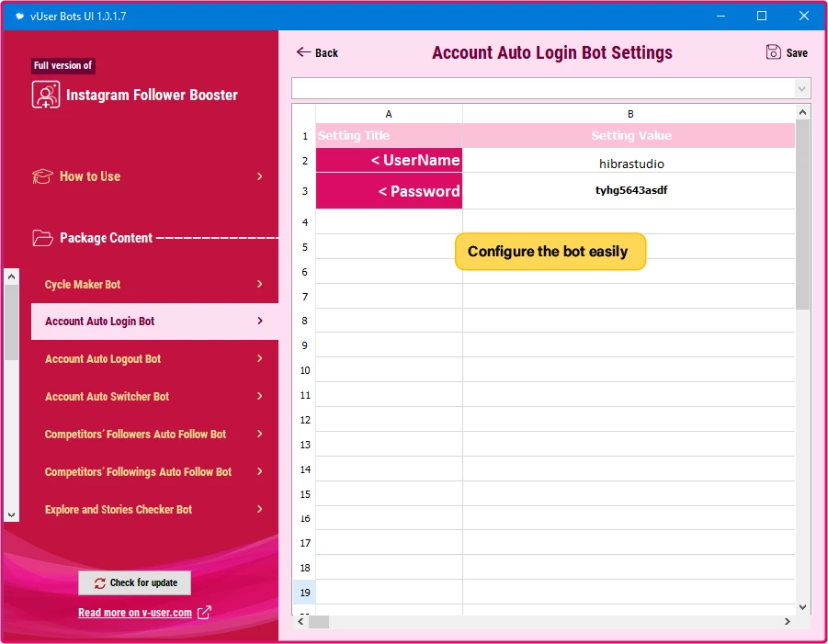828x644 pixels.
Task: Expand the How to Use chevron
Action: click(x=259, y=176)
